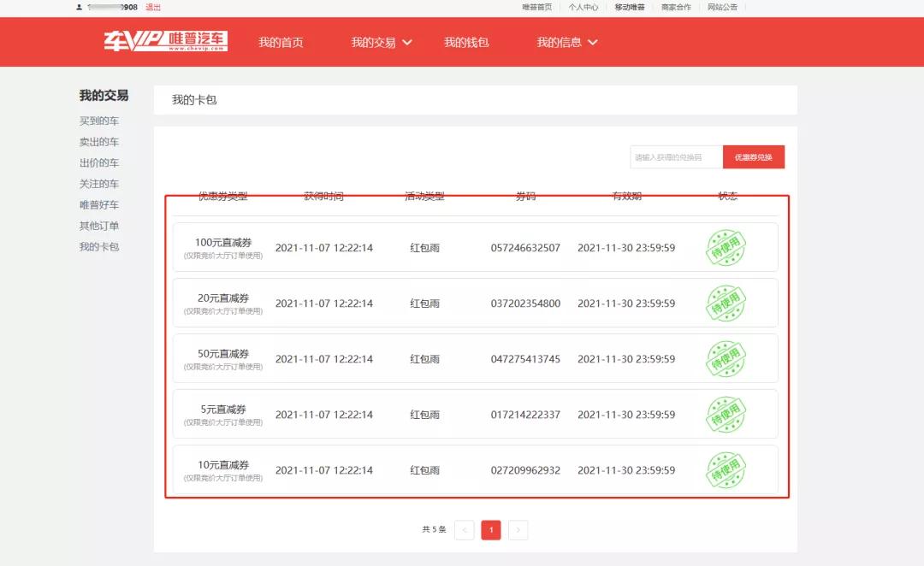Click the 优惠券类型 column header
Image resolution: width=924 pixels, height=566 pixels.
click(x=222, y=196)
